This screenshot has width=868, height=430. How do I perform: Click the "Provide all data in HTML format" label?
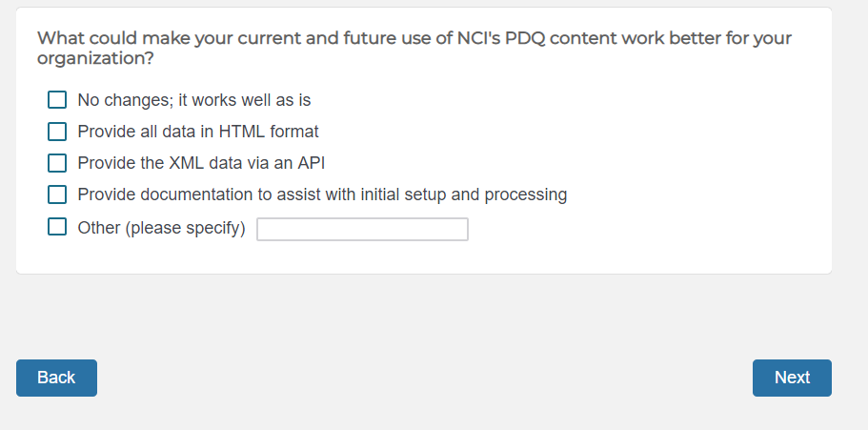pyautogui.click(x=198, y=132)
